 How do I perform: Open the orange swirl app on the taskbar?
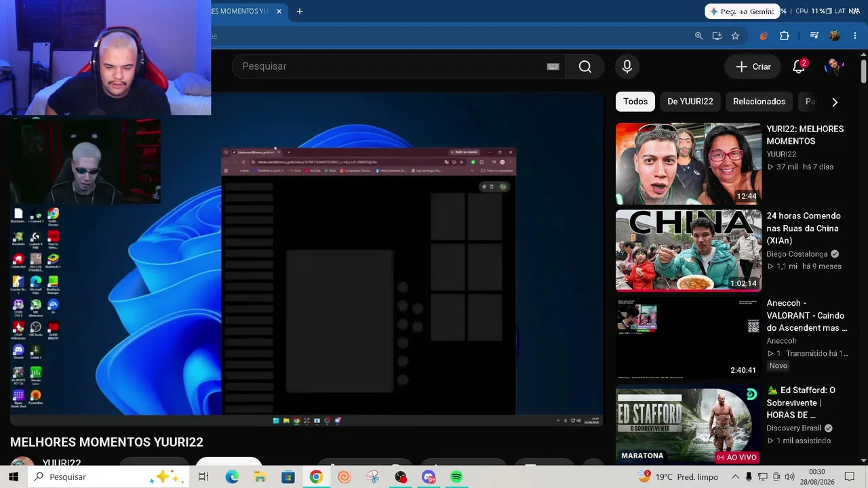click(x=344, y=477)
